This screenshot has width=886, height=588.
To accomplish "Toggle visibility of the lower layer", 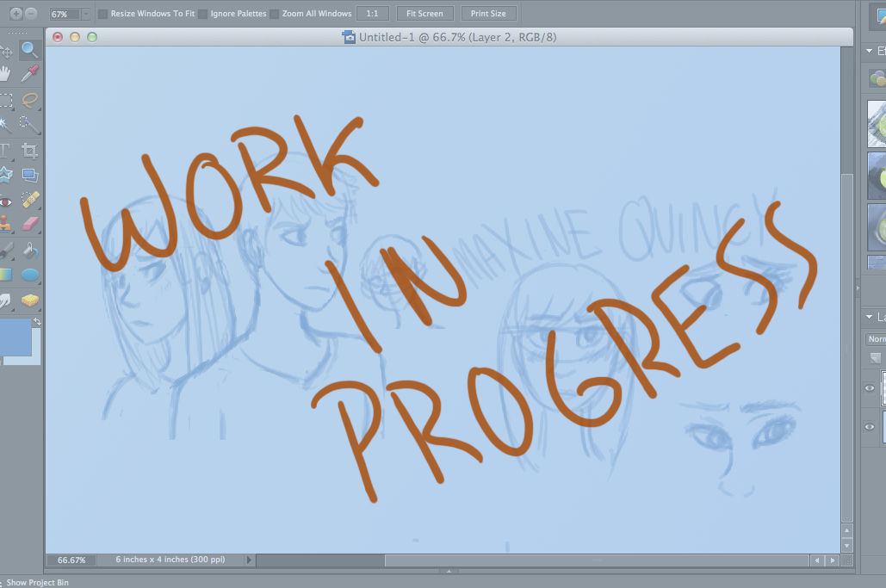I will point(870,426).
